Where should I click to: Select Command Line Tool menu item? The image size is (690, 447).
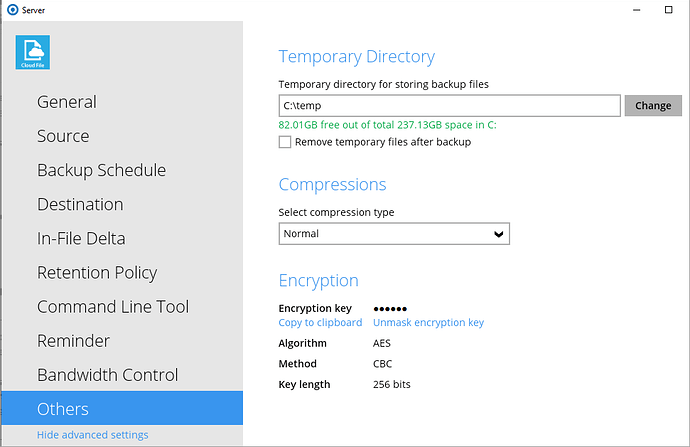click(113, 307)
